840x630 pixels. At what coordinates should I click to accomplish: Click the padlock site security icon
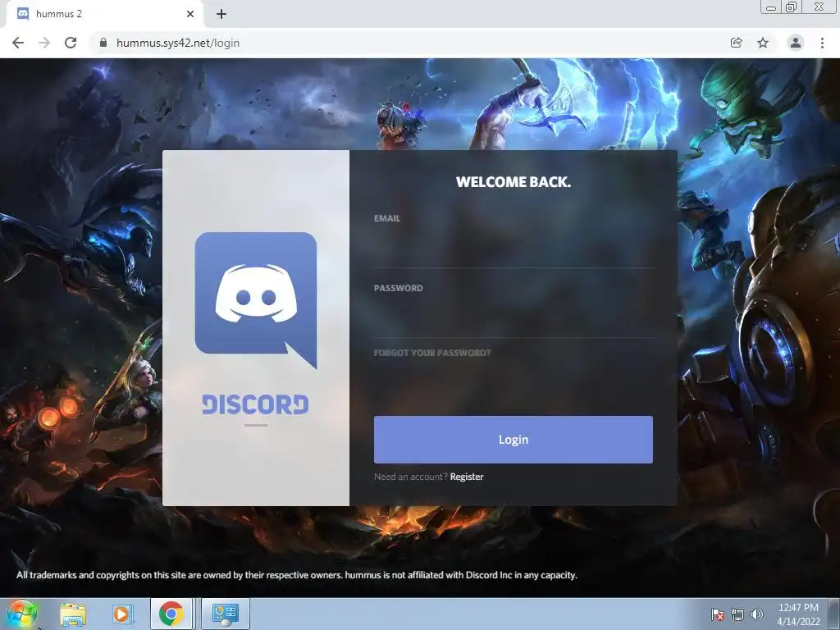[103, 43]
